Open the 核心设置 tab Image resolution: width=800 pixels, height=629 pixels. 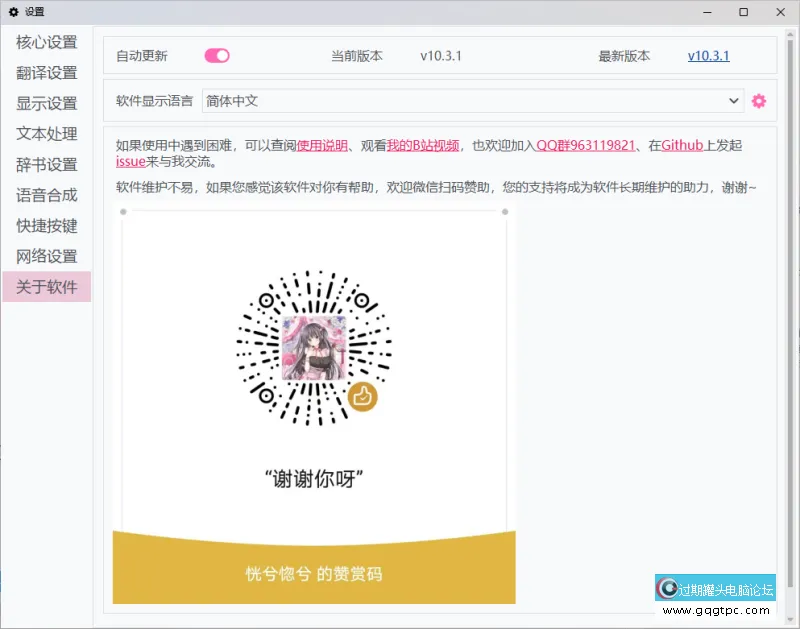click(47, 42)
